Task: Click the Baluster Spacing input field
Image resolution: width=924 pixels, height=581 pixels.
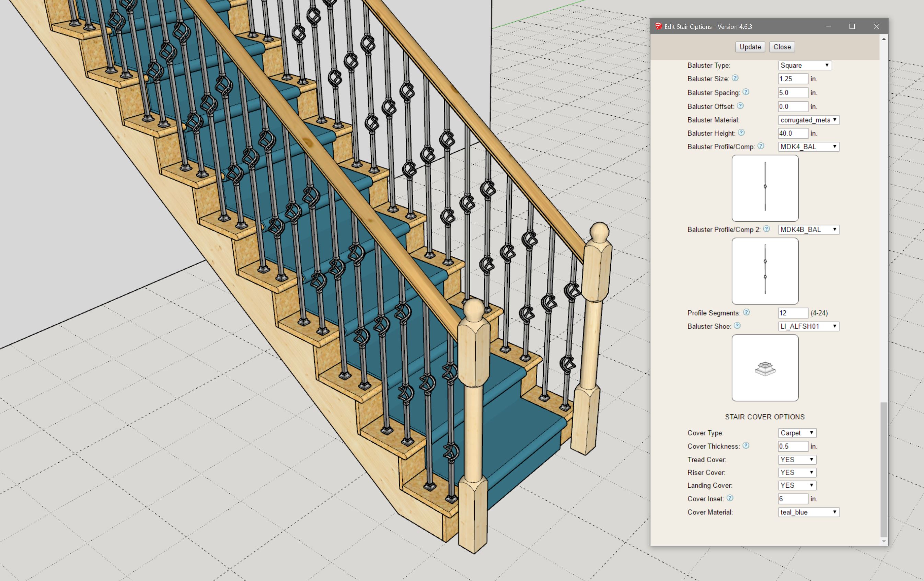Action: [793, 92]
